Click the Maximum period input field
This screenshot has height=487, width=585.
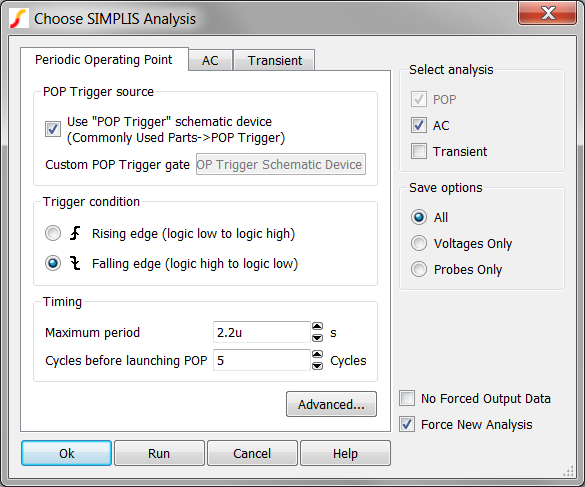coord(262,332)
